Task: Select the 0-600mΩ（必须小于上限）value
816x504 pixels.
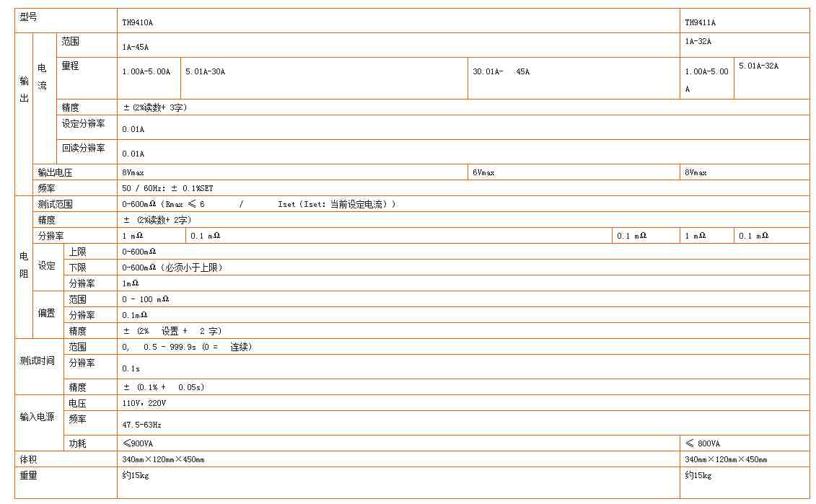Action: [172, 268]
